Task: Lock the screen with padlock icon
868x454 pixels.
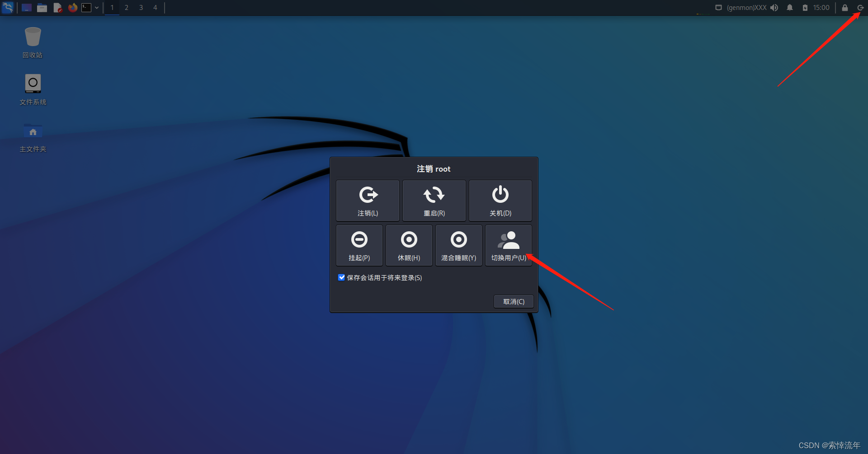Action: (844, 8)
